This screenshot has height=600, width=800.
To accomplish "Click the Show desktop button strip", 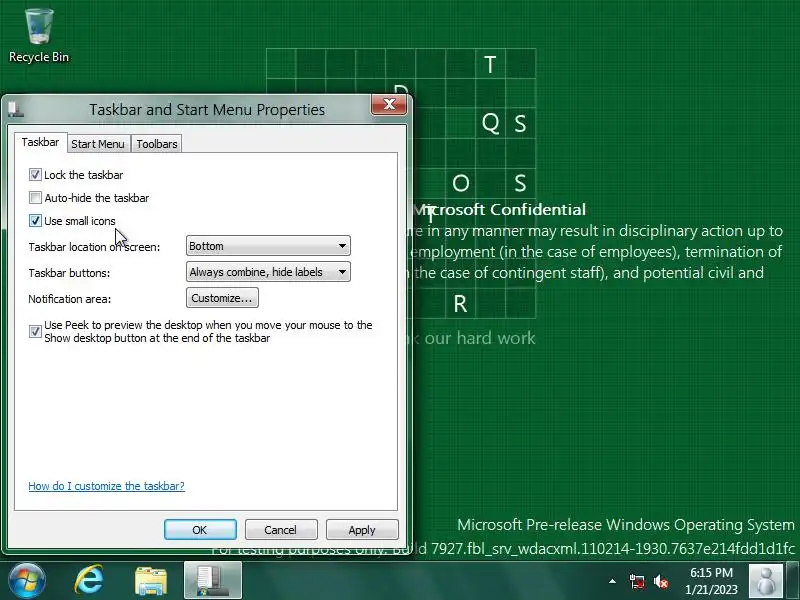I will click(792, 581).
